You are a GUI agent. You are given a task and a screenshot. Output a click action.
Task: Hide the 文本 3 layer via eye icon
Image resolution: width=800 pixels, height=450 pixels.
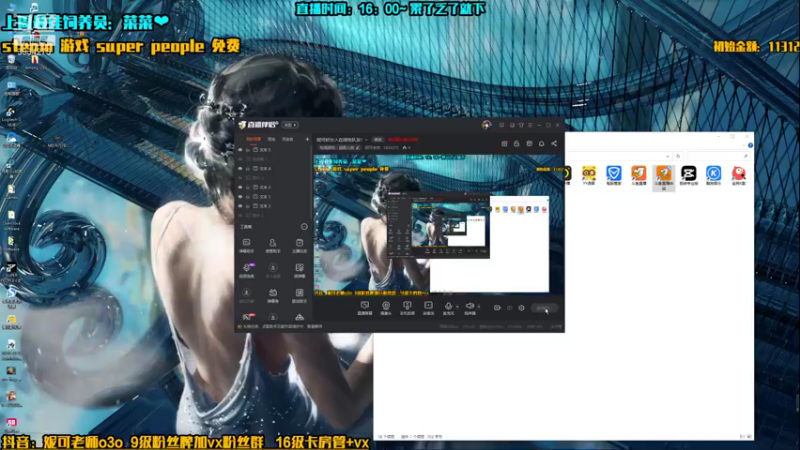tap(240, 206)
